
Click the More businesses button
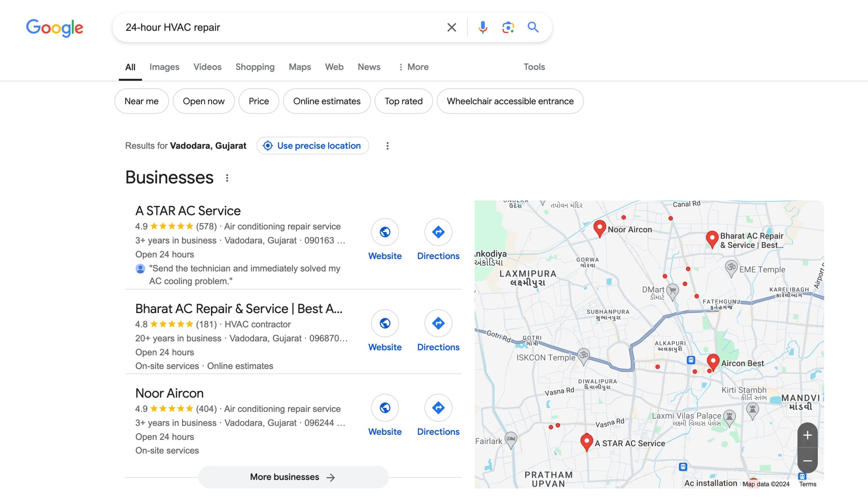coord(293,477)
